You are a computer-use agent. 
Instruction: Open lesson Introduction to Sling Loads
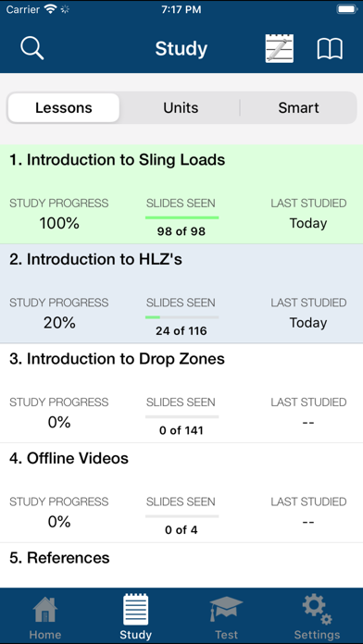(x=181, y=194)
